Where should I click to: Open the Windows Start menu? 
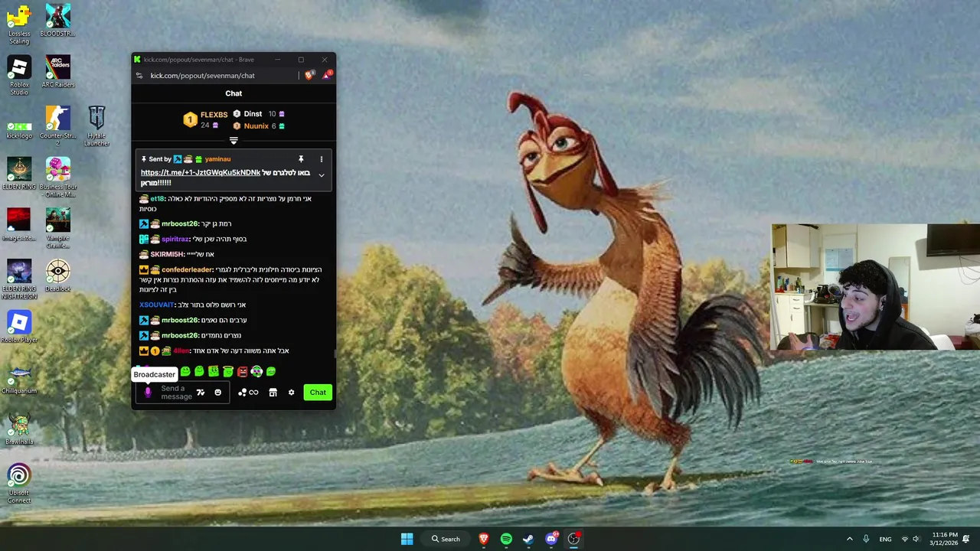click(407, 539)
